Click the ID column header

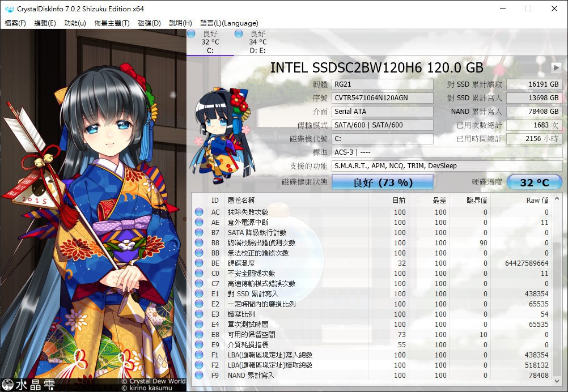(x=215, y=200)
